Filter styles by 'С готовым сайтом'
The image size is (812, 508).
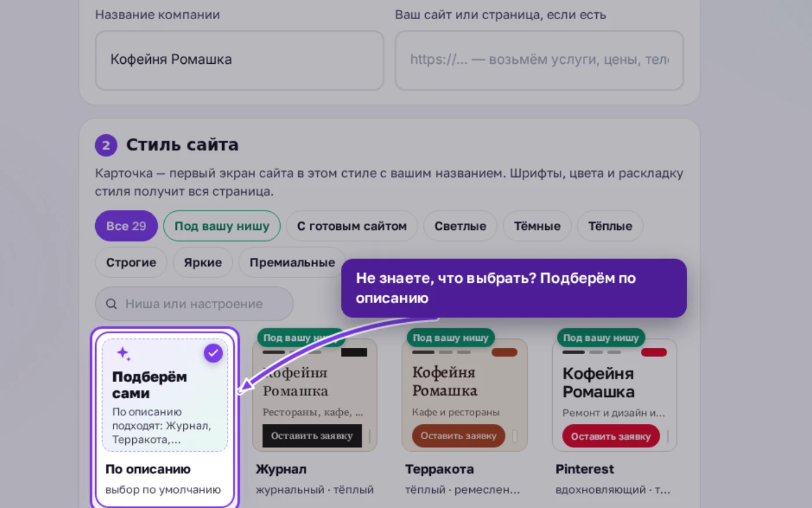[x=352, y=226]
